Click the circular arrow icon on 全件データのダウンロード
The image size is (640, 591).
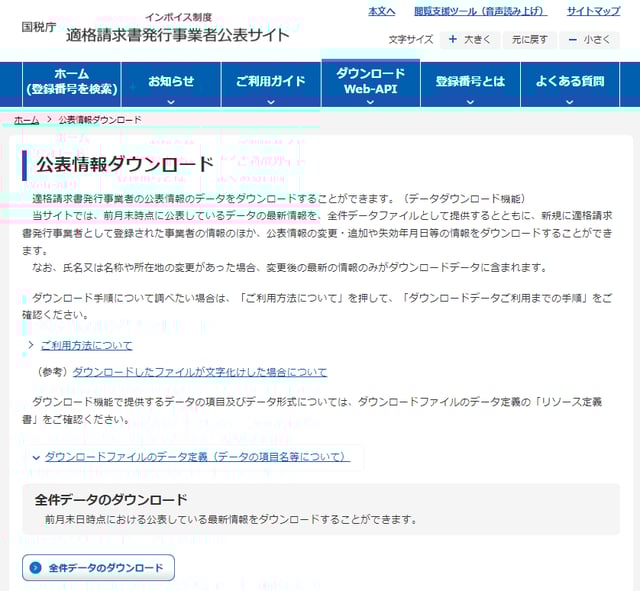pyautogui.click(x=36, y=568)
